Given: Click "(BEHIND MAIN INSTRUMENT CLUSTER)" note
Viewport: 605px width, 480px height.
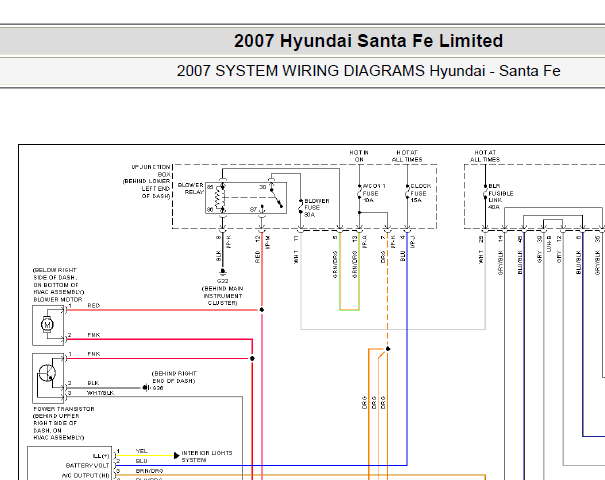Looking at the screenshot, I should 223,296.
